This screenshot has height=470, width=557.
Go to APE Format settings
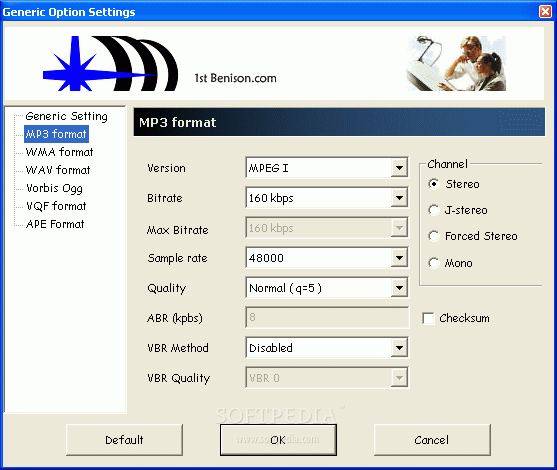coord(55,224)
